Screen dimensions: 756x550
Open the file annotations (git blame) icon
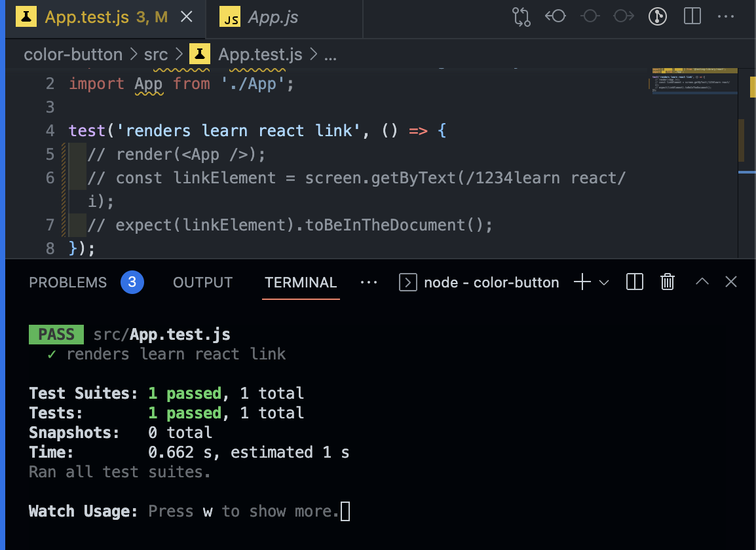[658, 16]
